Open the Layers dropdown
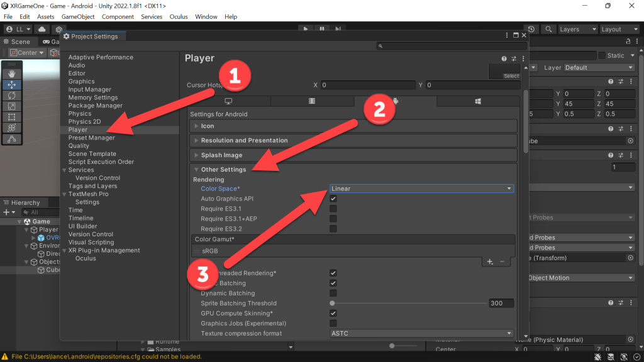 click(577, 29)
